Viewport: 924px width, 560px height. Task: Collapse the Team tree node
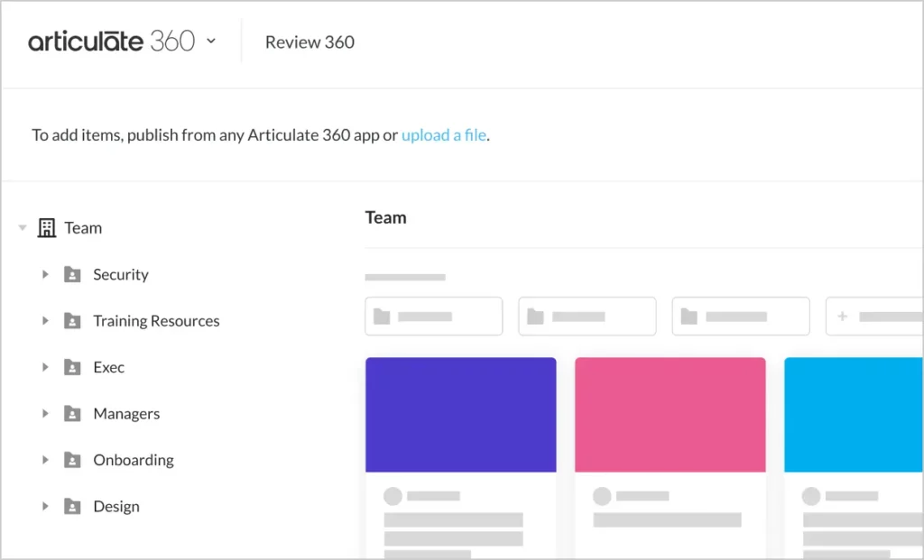point(23,228)
